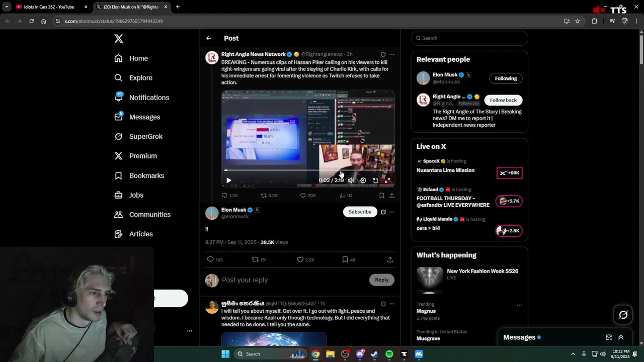Click the address bar URL
The image size is (644, 362).
113,21
